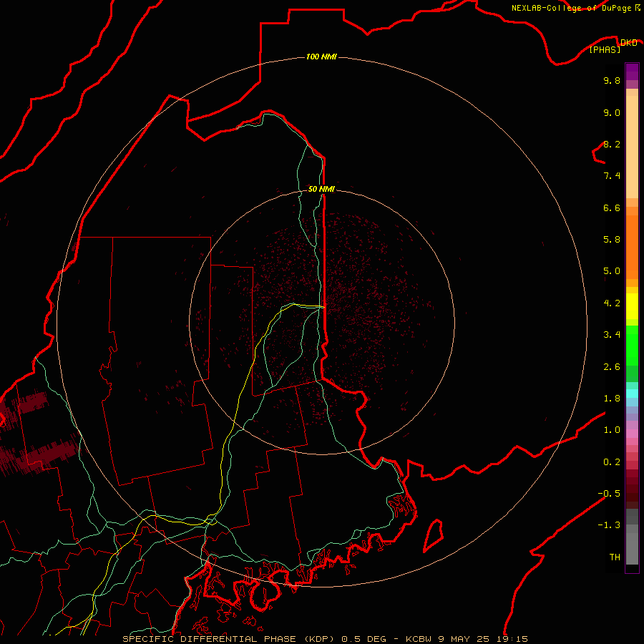644x644 pixels.
Task: Click the 2.6 scale value
Action: (x=612, y=367)
